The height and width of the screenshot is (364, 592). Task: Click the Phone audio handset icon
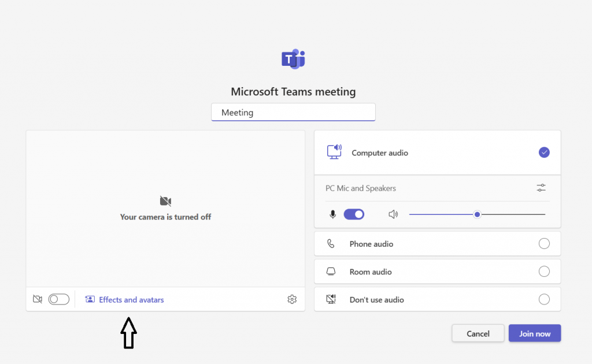tap(331, 244)
